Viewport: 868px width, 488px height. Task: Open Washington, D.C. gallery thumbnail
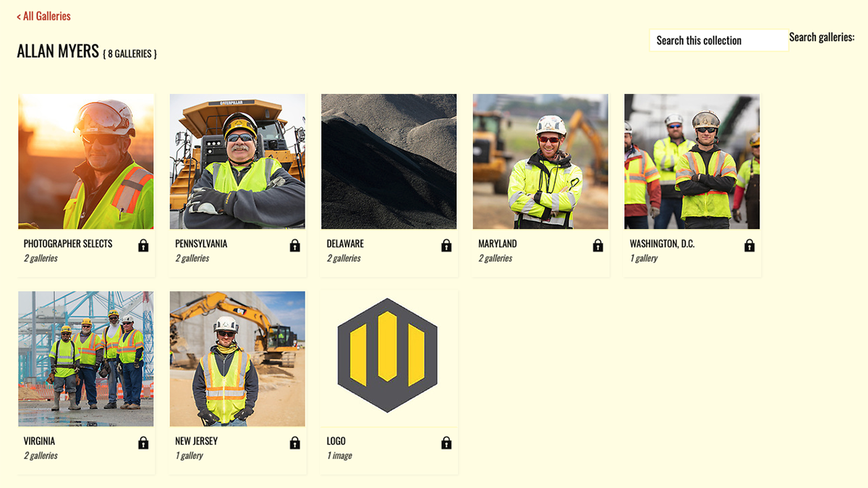click(692, 161)
